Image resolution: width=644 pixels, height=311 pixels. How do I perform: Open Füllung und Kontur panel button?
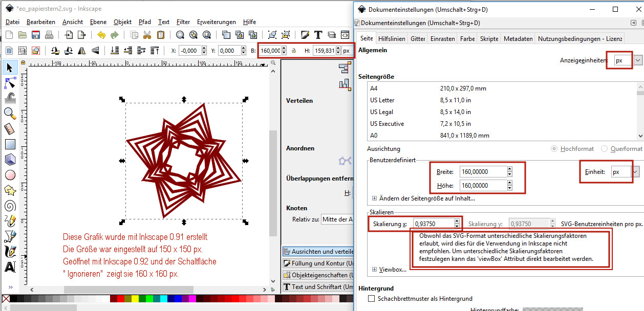[x=318, y=263]
